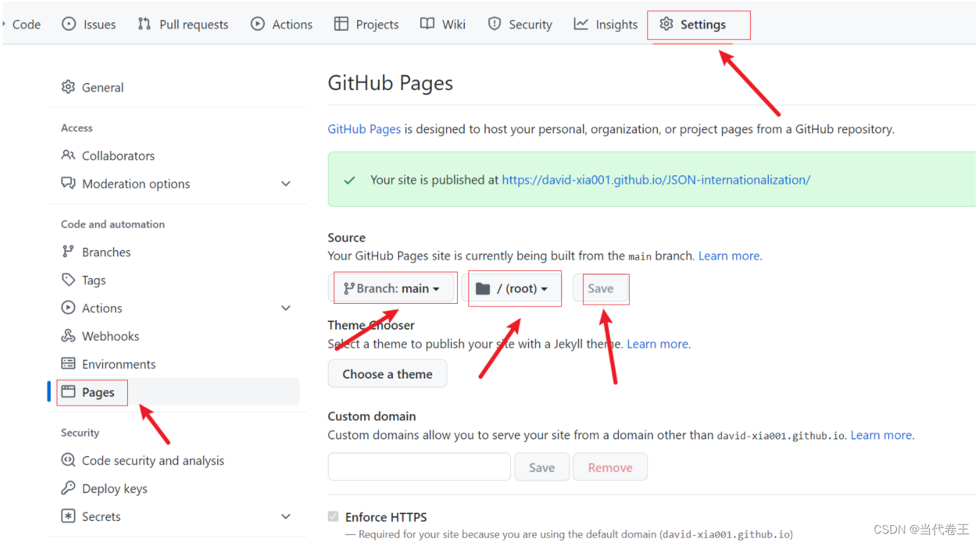Click the Deploy keys key icon
Screen dimensions: 980x542
pyautogui.click(x=68, y=488)
